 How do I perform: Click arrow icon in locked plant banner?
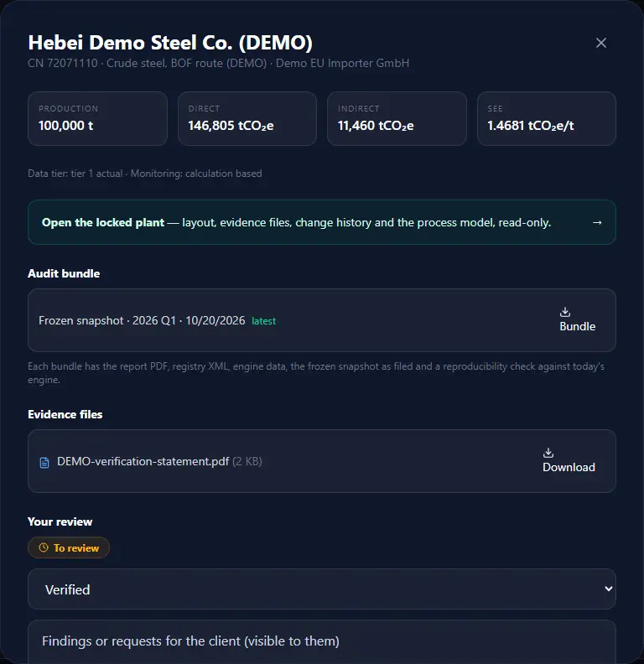pos(597,222)
